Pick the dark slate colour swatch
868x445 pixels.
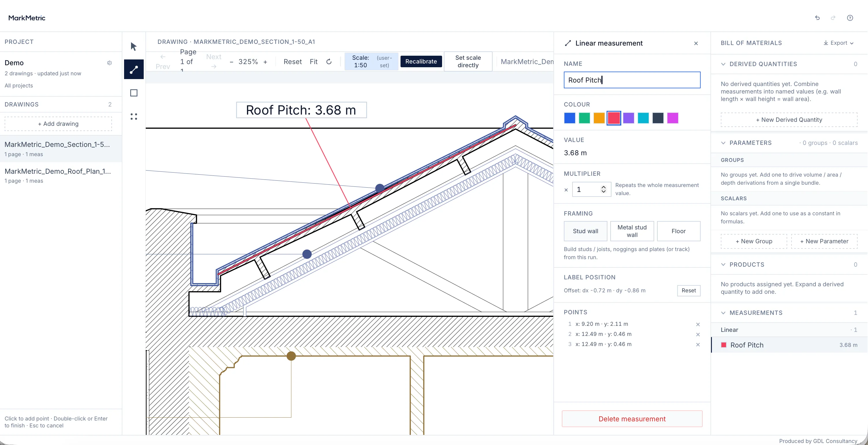(658, 118)
